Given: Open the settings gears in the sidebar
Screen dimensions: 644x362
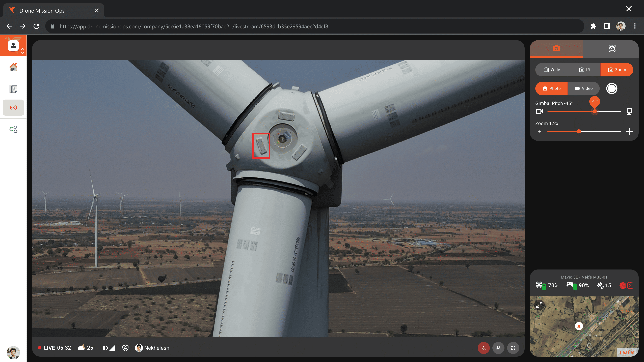Looking at the screenshot, I should tap(13, 129).
